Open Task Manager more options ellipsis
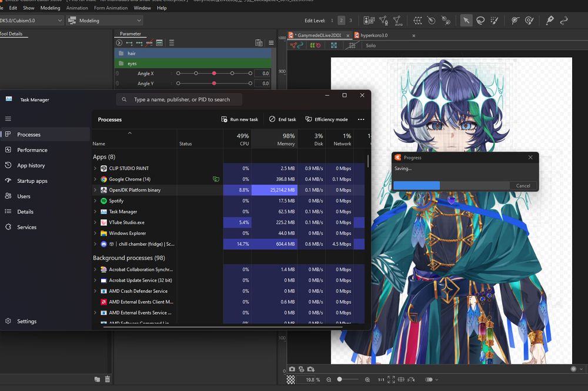This screenshot has width=588, height=391. (361, 119)
